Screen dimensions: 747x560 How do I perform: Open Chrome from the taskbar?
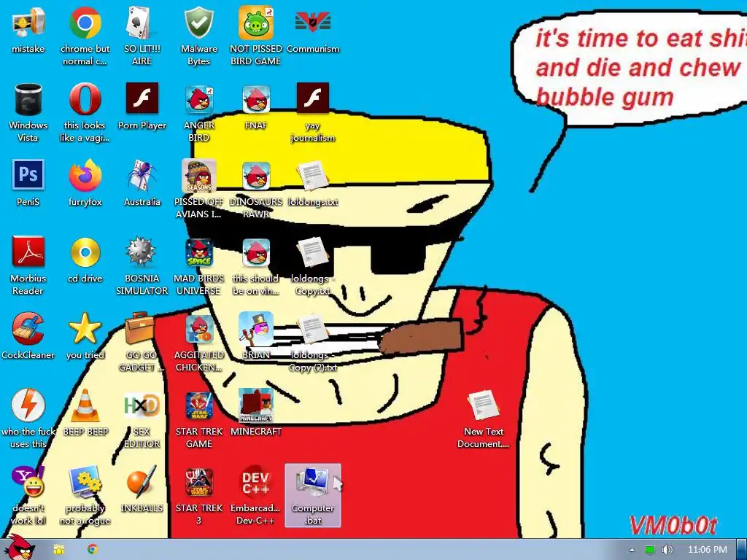pyautogui.click(x=93, y=550)
